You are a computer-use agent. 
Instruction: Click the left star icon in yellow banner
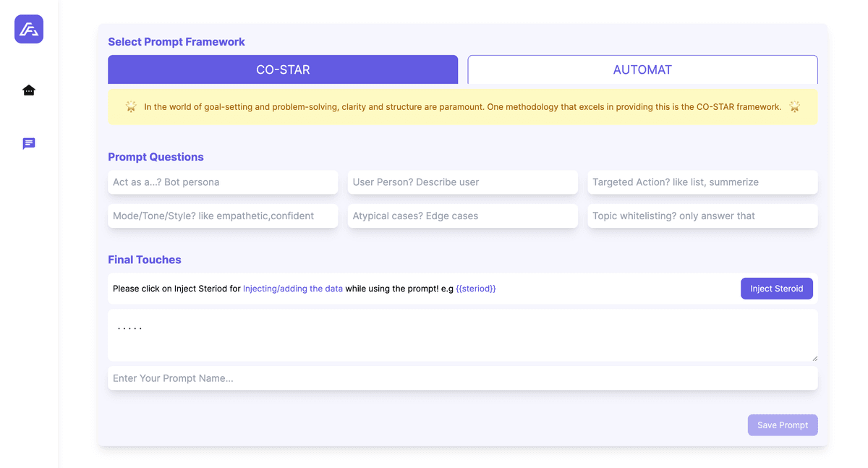(131, 107)
